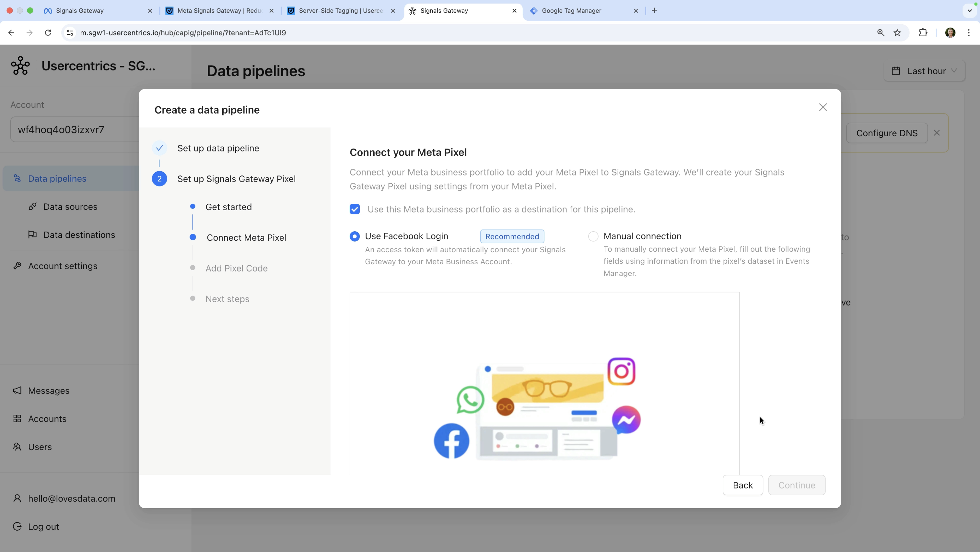Open the Connect Meta Pixel sub-step

tap(246, 237)
